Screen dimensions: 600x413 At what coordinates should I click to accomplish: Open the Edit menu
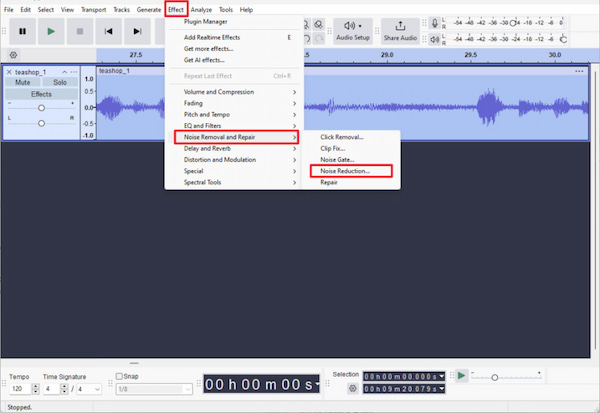point(26,10)
